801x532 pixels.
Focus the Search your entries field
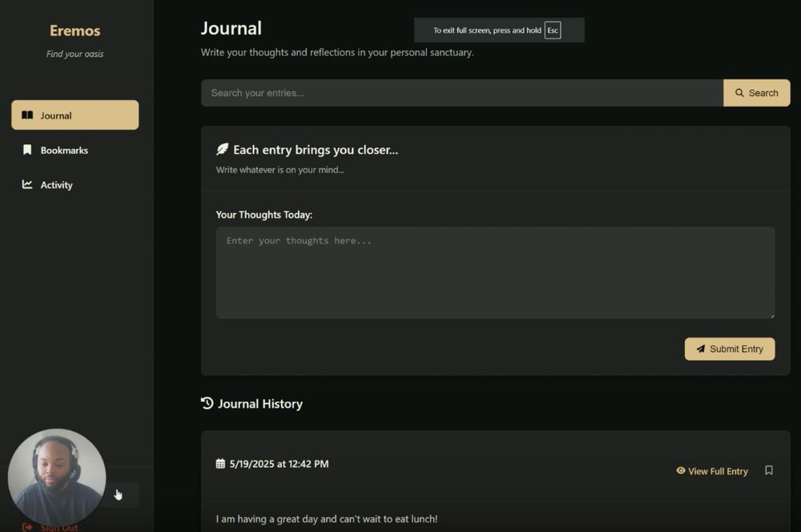(x=462, y=93)
